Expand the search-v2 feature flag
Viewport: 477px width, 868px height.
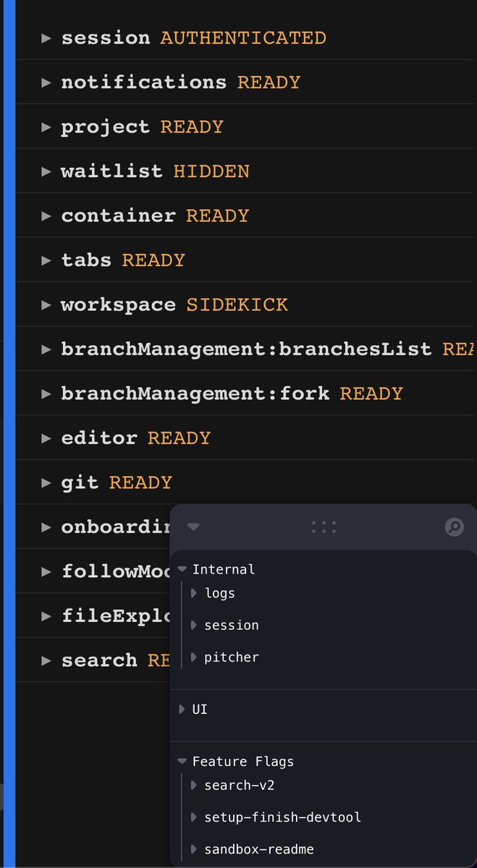pyautogui.click(x=194, y=785)
